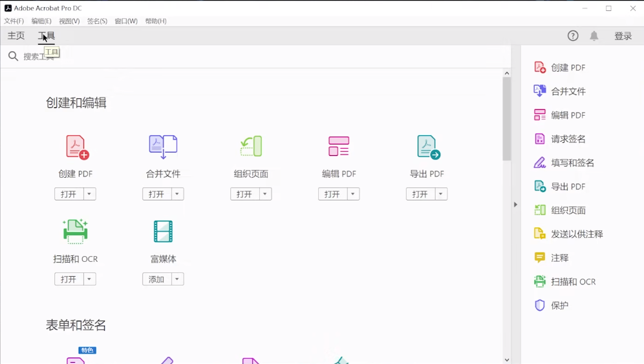This screenshot has width=644, height=364.
Task: Click the Scan and OCR (扫描和 OCR) large icon
Action: coord(75,231)
